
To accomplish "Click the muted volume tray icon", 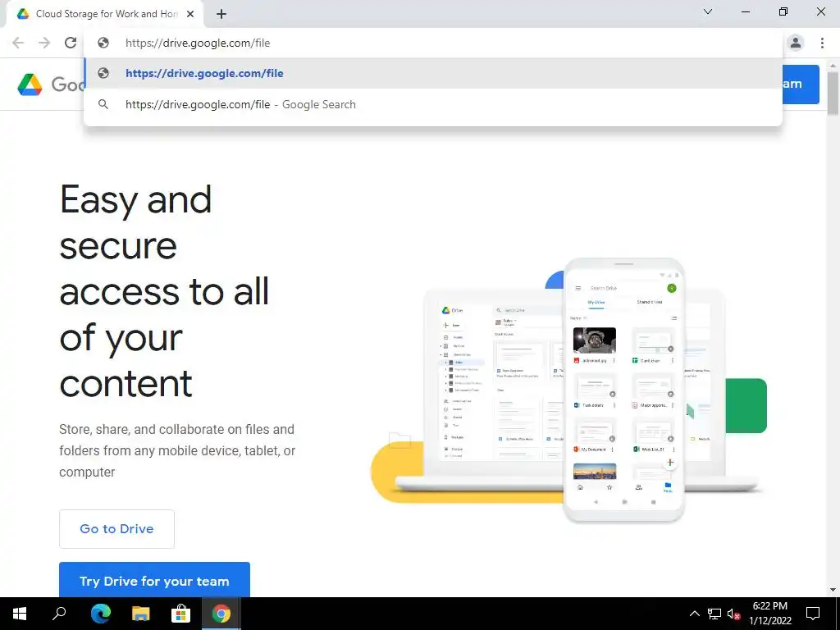I will point(734,614).
